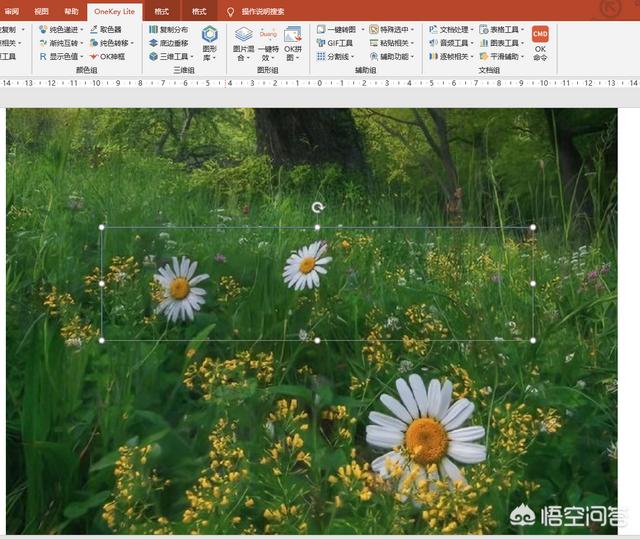
Task: Switch to the OneKey Lite tab
Action: point(114,11)
